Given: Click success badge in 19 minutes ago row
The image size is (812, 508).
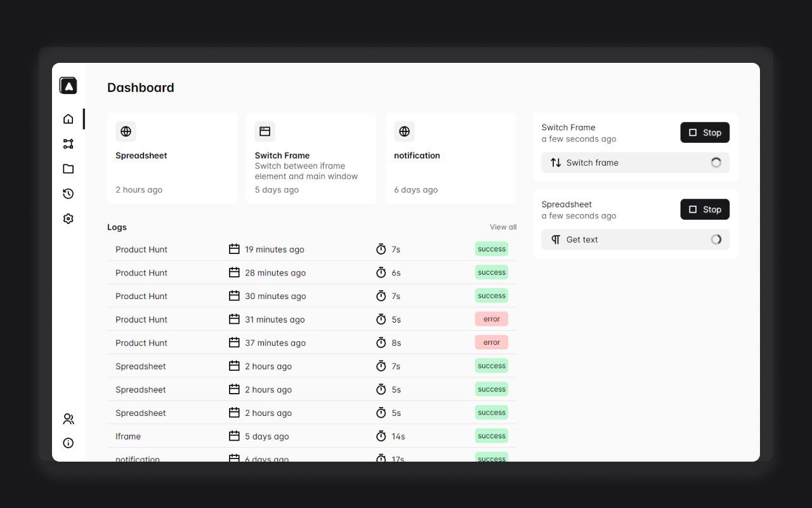Looking at the screenshot, I should coord(492,249).
